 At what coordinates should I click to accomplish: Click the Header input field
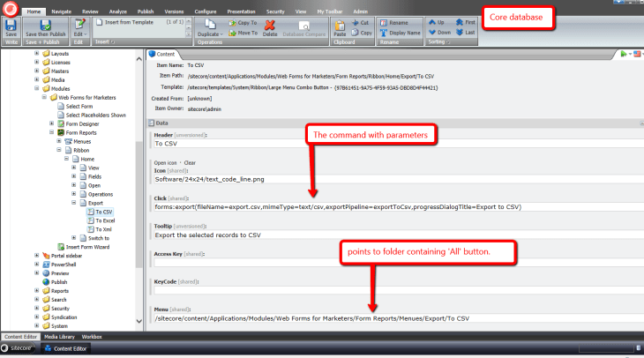click(x=399, y=144)
